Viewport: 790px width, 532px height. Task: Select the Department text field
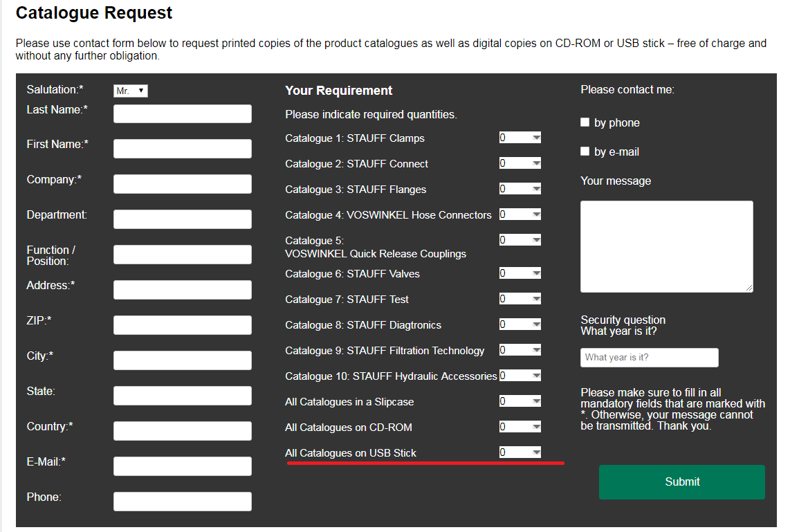click(x=183, y=219)
